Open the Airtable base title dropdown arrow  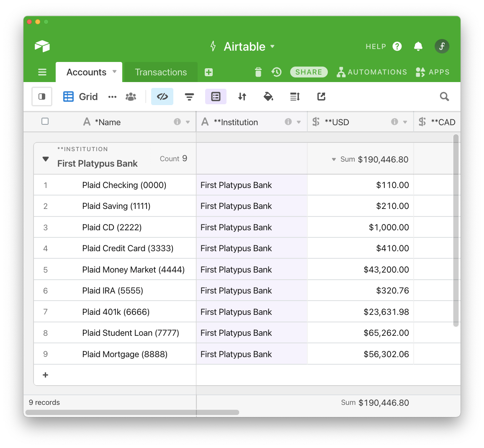click(272, 46)
